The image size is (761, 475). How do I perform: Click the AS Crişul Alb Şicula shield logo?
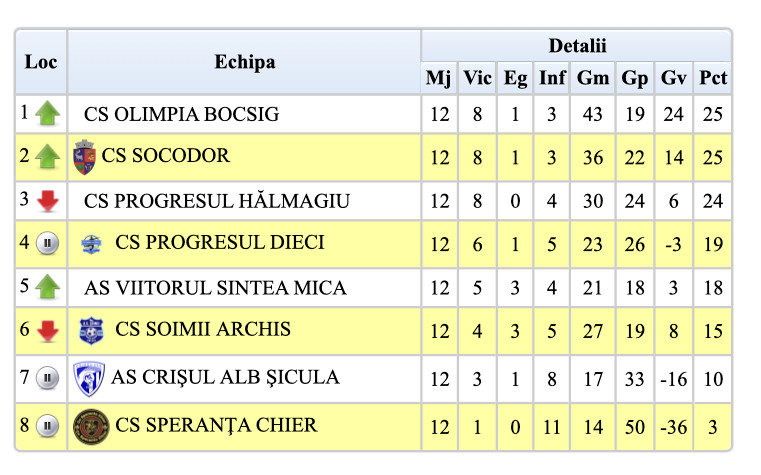[x=88, y=378]
